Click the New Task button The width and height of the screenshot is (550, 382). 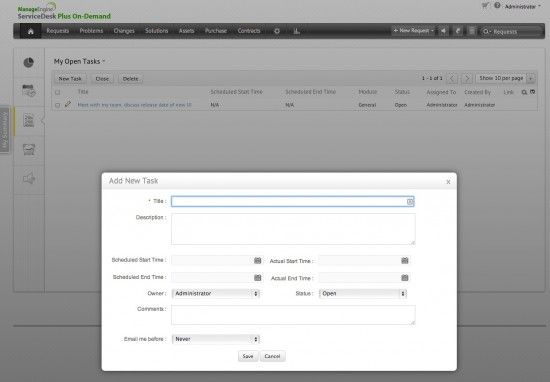click(70, 79)
